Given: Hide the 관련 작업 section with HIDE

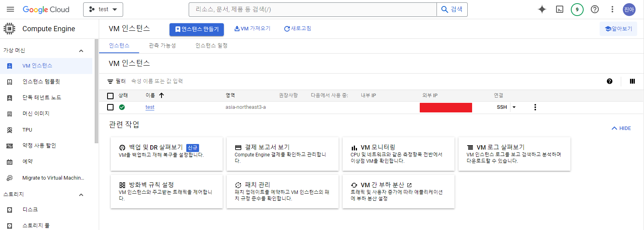Looking at the screenshot, I should pyautogui.click(x=621, y=128).
